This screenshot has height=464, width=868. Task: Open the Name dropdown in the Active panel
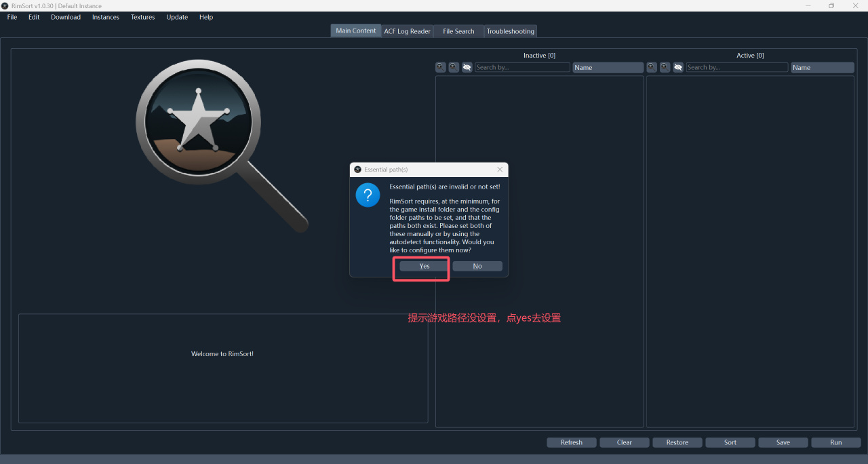point(823,67)
